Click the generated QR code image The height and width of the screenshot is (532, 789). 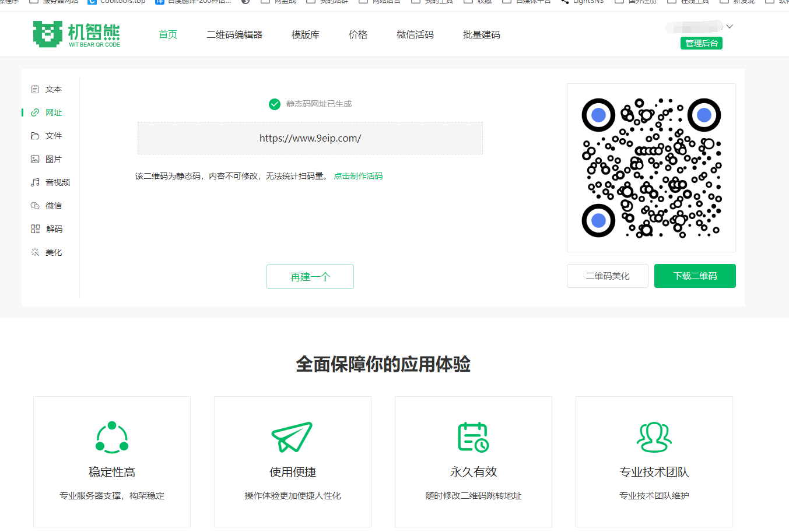(x=651, y=168)
